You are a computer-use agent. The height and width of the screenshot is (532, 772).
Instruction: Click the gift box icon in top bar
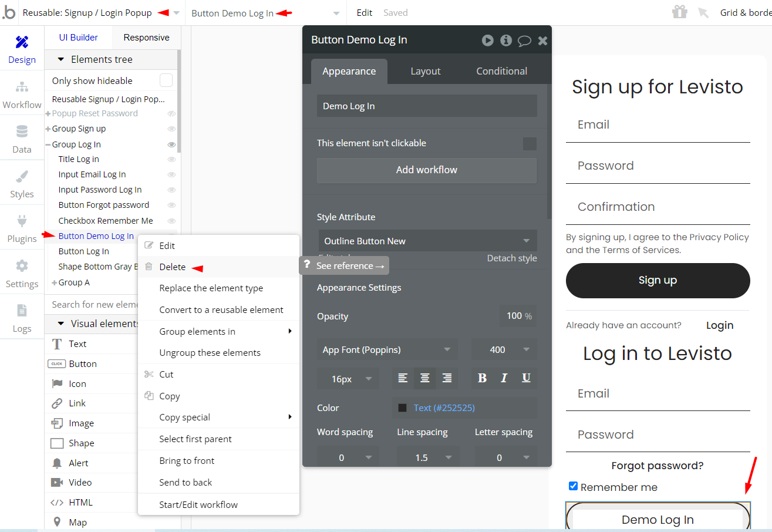680,12
